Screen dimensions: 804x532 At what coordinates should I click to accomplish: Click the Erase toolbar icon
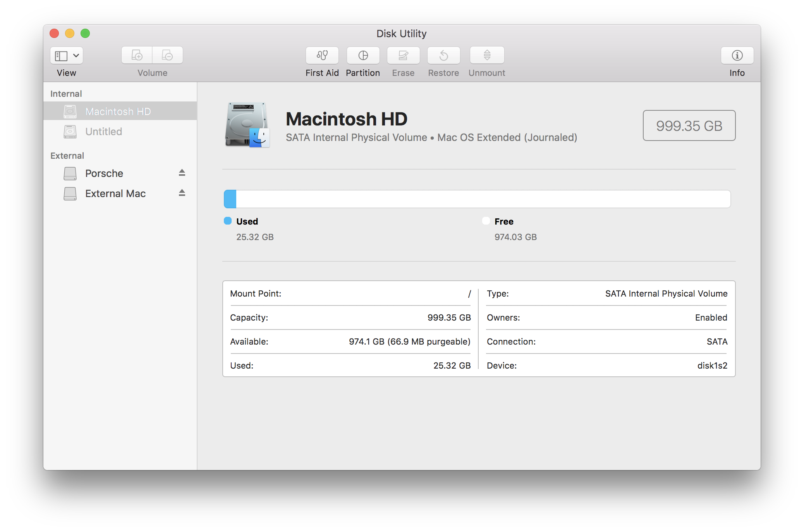(403, 55)
